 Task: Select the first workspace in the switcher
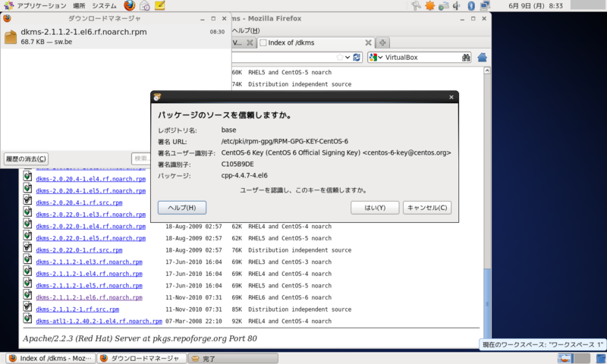point(565,358)
